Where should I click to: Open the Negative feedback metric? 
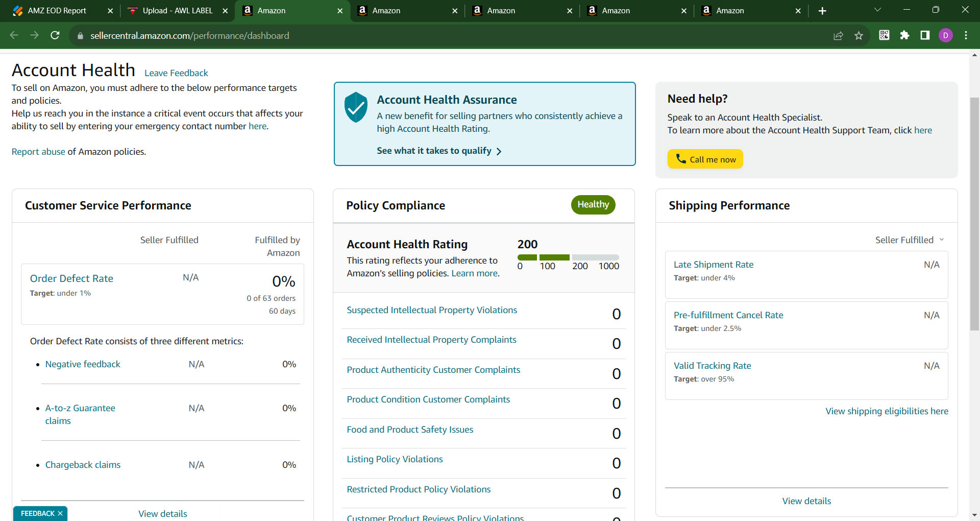point(83,364)
